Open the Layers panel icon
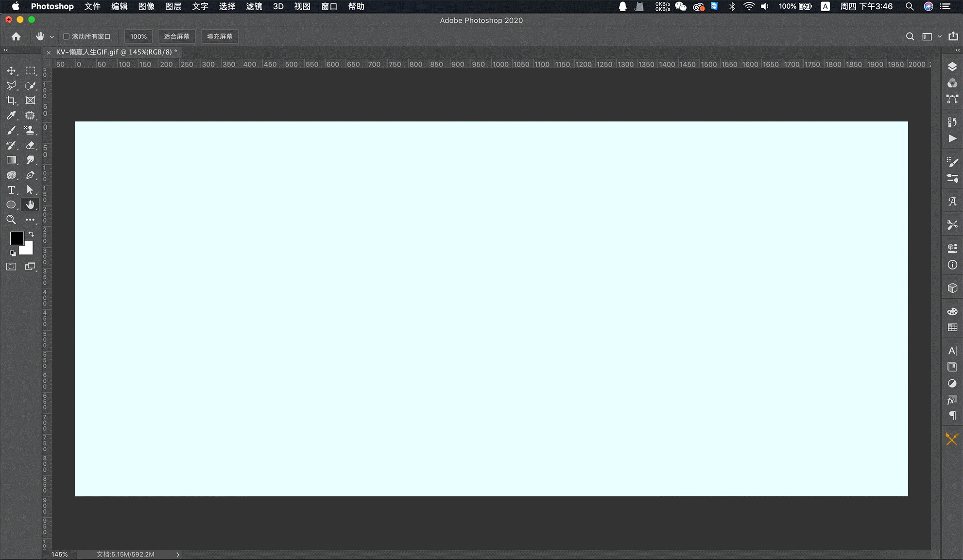Image resolution: width=963 pixels, height=560 pixels. click(952, 67)
